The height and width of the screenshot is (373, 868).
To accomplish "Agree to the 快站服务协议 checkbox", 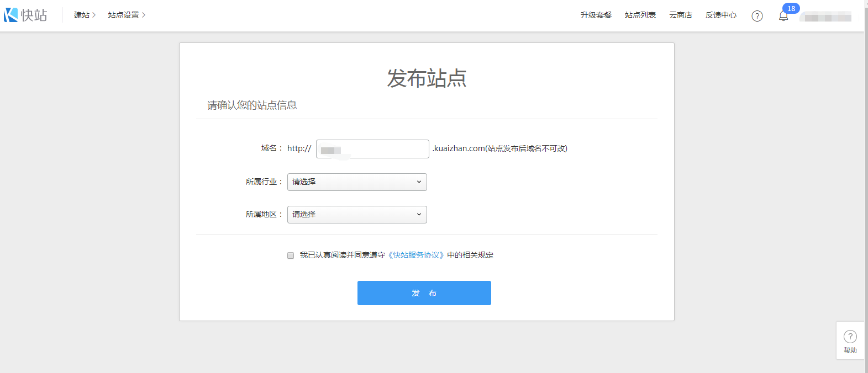I will point(291,255).
